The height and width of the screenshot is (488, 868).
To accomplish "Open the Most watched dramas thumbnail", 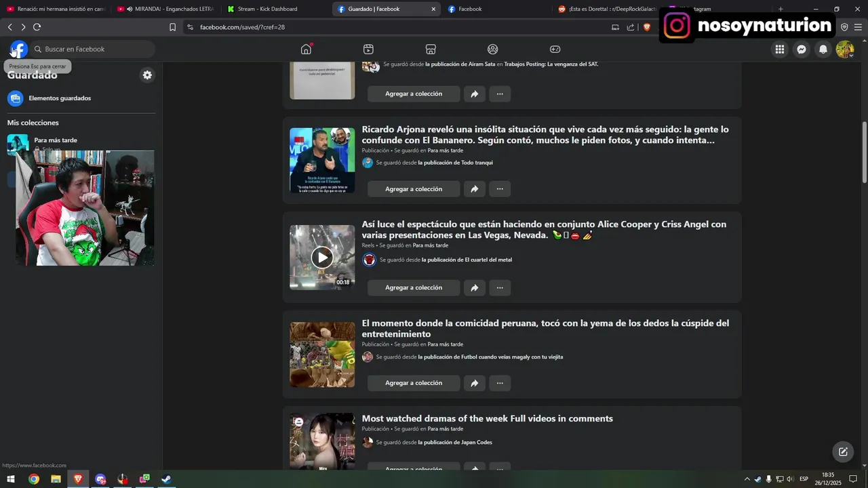I will 322,441.
